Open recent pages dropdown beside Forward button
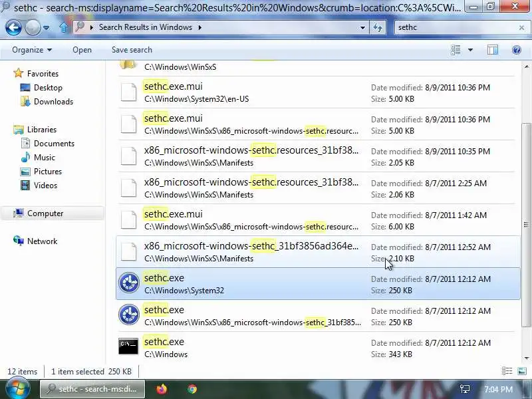The height and width of the screenshot is (399, 532). (x=47, y=28)
